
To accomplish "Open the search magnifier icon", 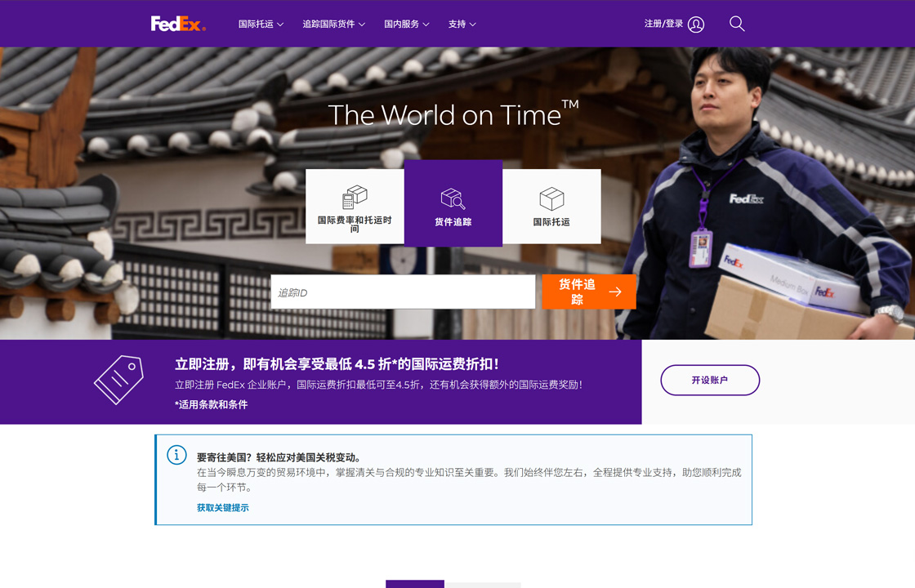I will [737, 24].
